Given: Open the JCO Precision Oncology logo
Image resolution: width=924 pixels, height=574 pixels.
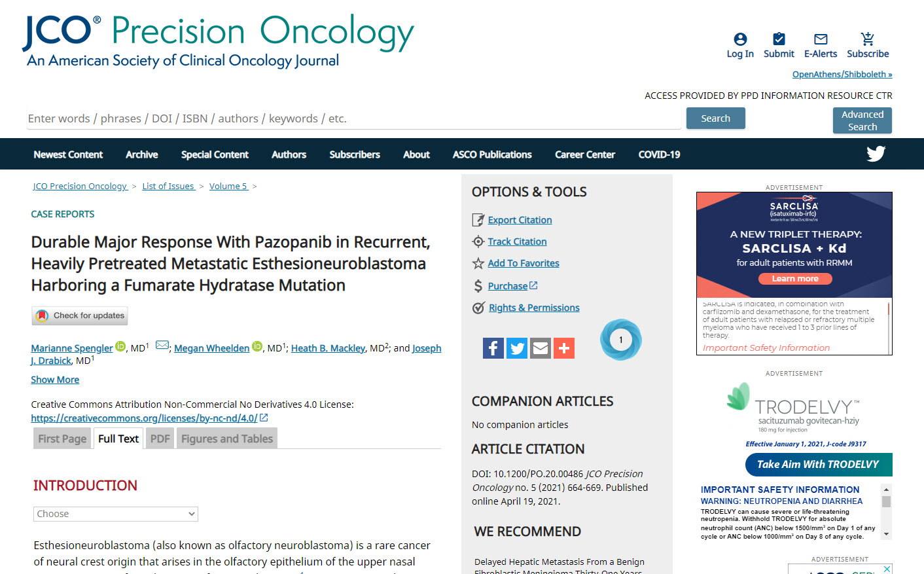Looking at the screenshot, I should point(218,41).
